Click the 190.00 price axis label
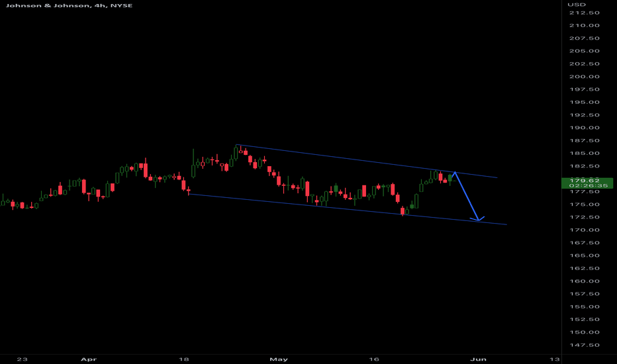This screenshot has height=364, width=617. (585, 128)
